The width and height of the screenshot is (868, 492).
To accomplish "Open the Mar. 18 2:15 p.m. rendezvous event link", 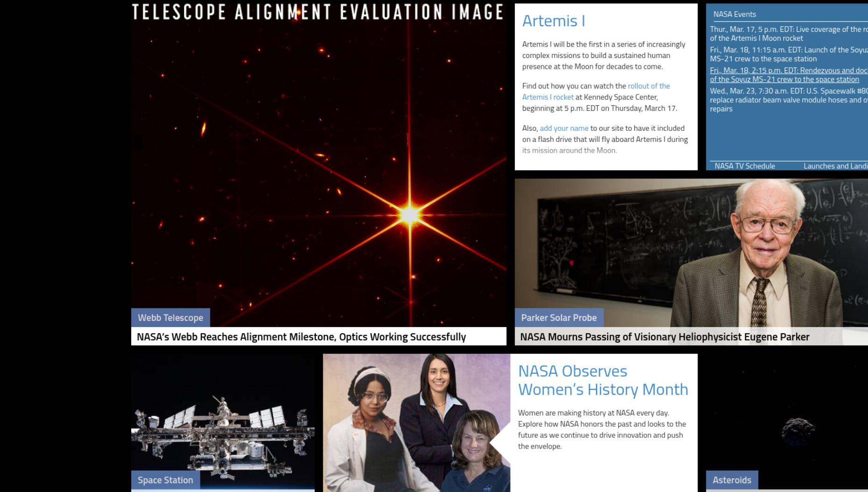I will [x=789, y=75].
